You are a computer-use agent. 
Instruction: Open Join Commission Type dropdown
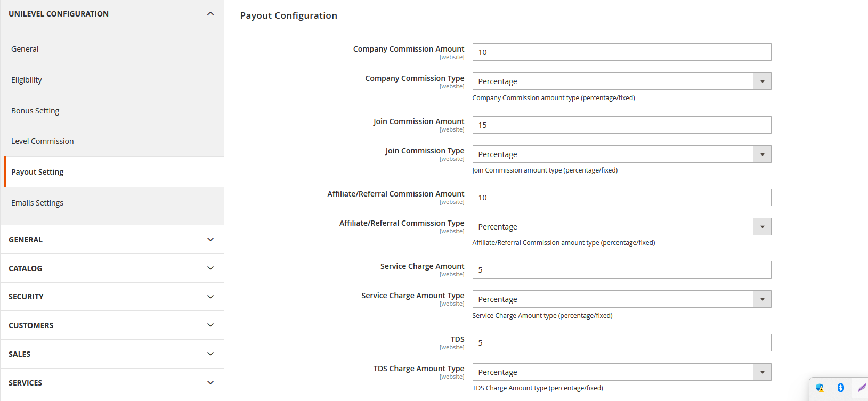(x=621, y=154)
